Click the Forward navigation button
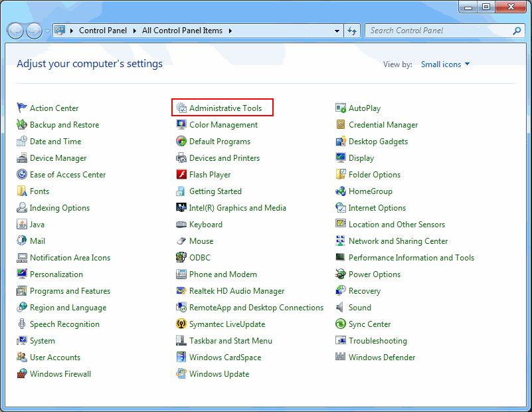 34,31
